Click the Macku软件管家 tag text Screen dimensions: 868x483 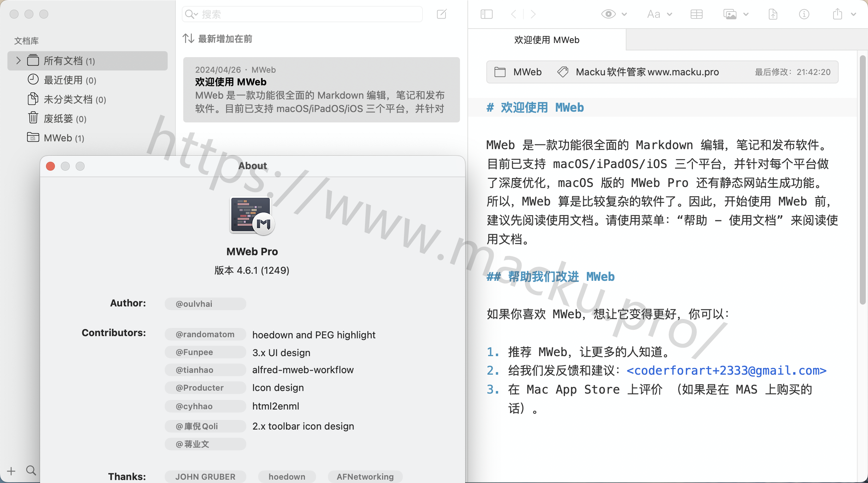[647, 72]
